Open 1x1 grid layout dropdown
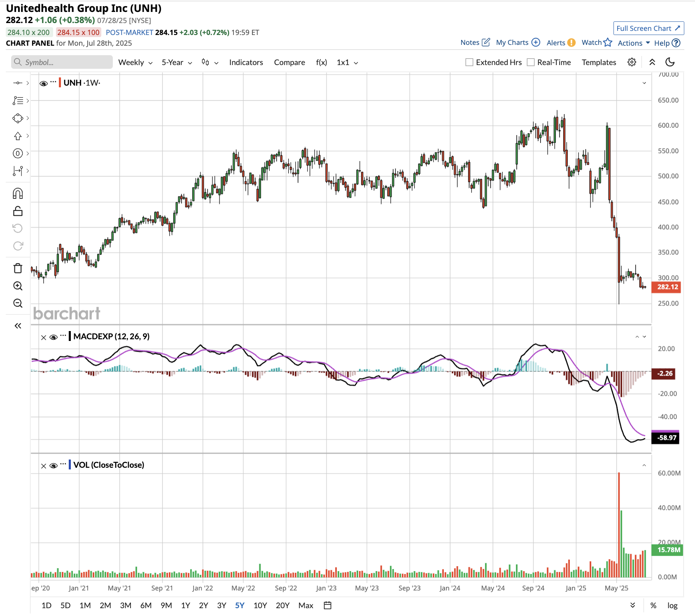This screenshot has height=616, width=695. [x=347, y=62]
